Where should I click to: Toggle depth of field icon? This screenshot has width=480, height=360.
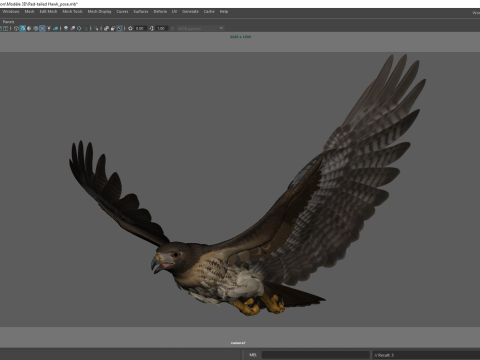pyautogui.click(x=86, y=28)
